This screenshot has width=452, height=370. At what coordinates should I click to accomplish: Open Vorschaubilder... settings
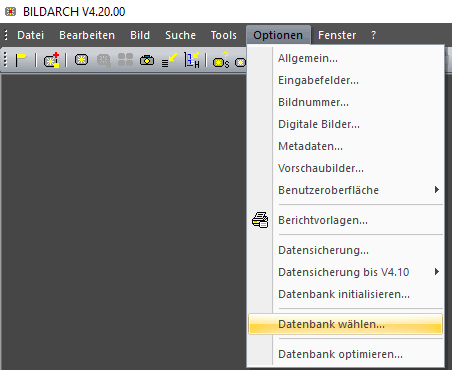tap(345, 168)
